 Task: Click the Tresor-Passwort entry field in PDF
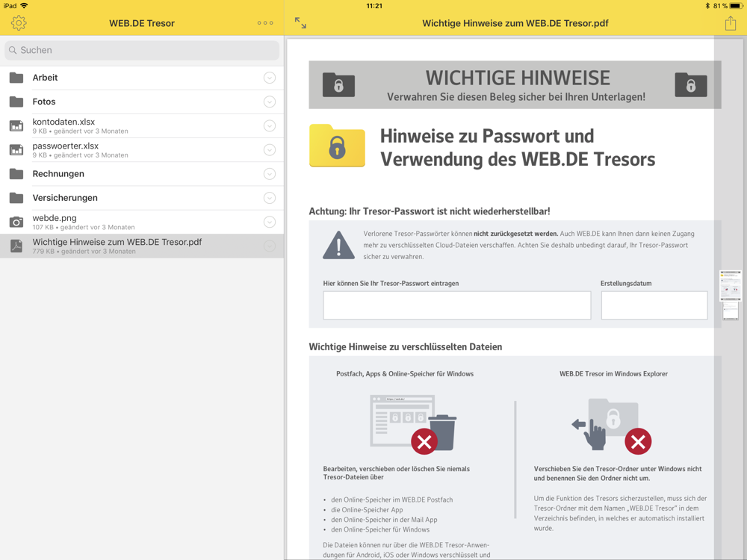[x=457, y=305]
